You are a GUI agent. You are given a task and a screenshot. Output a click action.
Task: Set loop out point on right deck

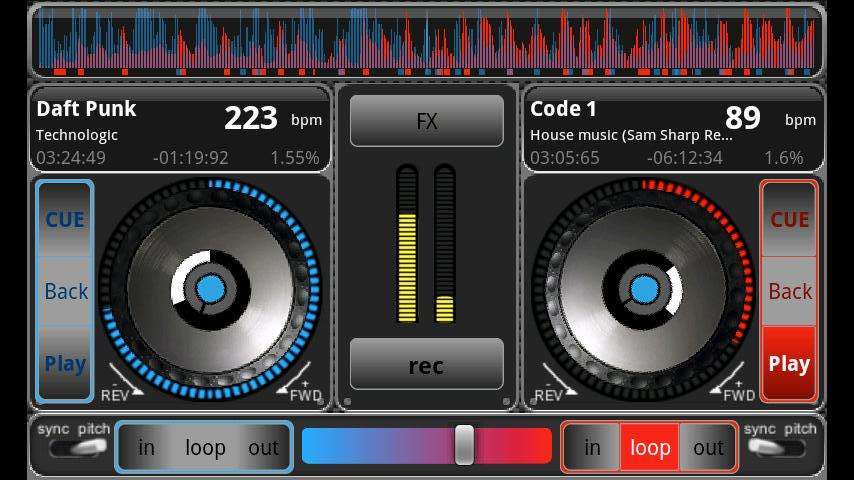click(x=708, y=447)
